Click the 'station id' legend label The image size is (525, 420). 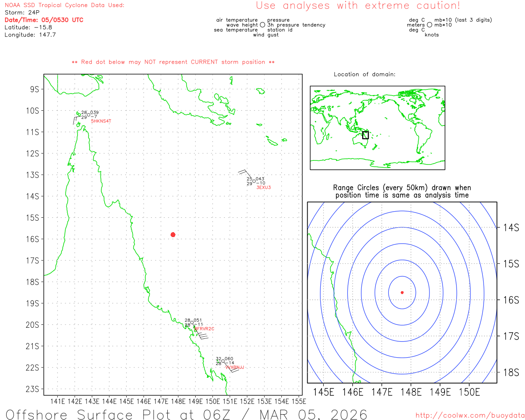pyautogui.click(x=280, y=30)
